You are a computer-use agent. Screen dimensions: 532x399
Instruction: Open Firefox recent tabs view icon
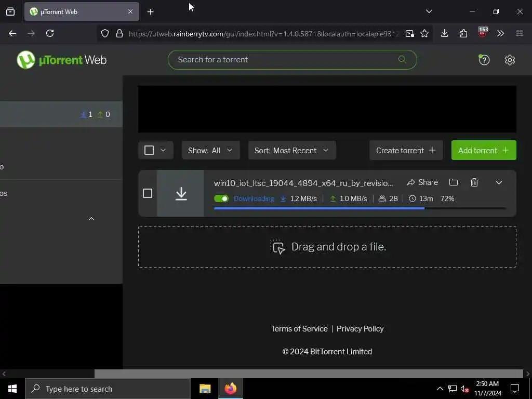[10, 11]
